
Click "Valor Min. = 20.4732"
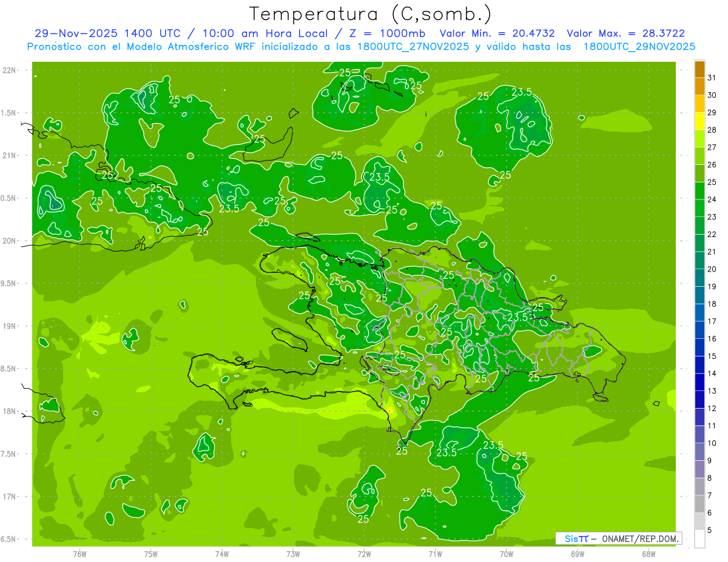497,33
